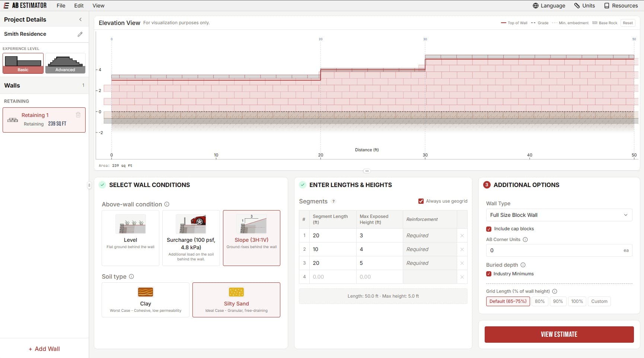Open the Resources link
The image size is (644, 358).
tap(621, 6)
